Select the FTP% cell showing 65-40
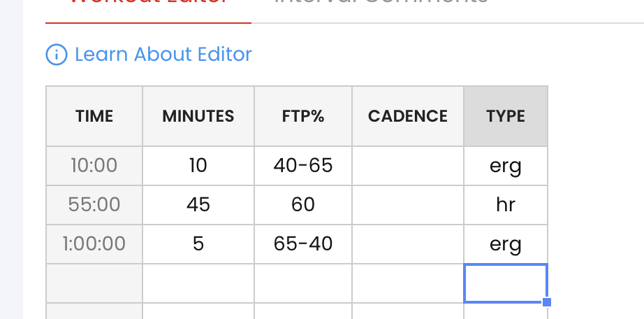 303,243
